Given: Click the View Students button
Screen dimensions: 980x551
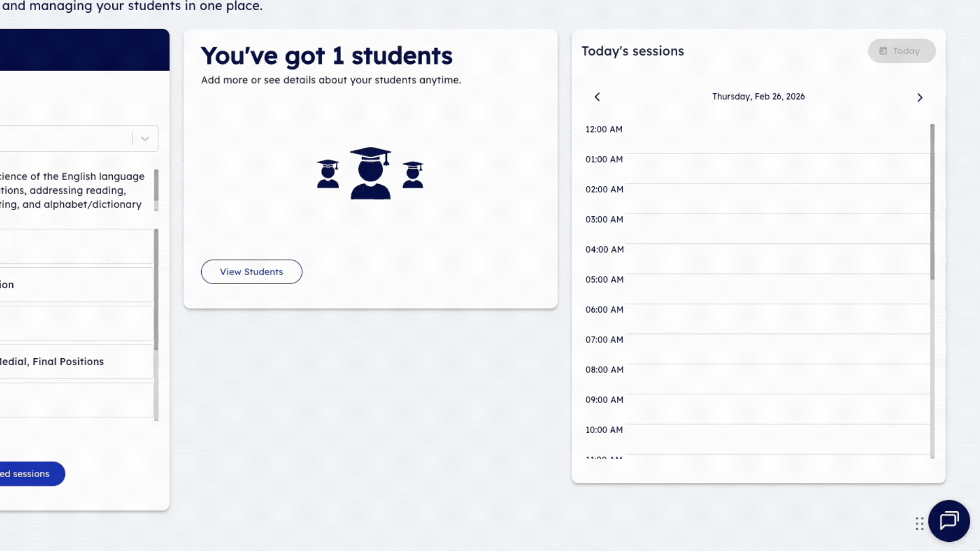Looking at the screenshot, I should (x=251, y=271).
